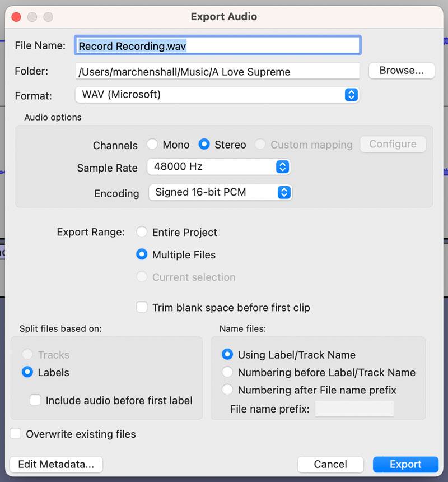The width and height of the screenshot is (448, 482).
Task: Pick Numbering after File name prefix
Action: [x=227, y=390]
